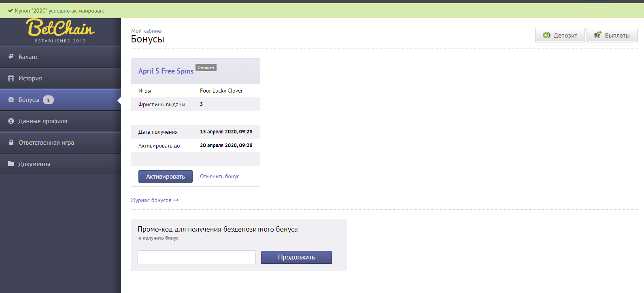This screenshot has width=644, height=293.
Task: Click the Мой кабинет breadcrumb text
Action: tap(147, 31)
